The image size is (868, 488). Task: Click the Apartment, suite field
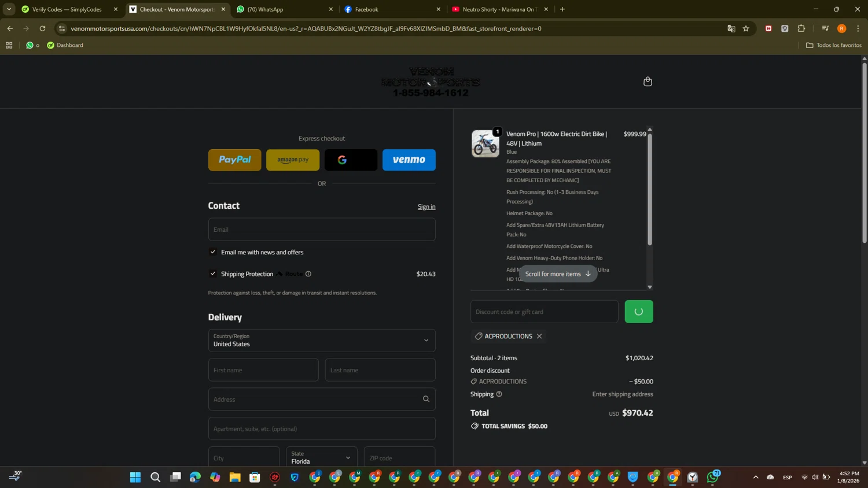[x=322, y=428]
